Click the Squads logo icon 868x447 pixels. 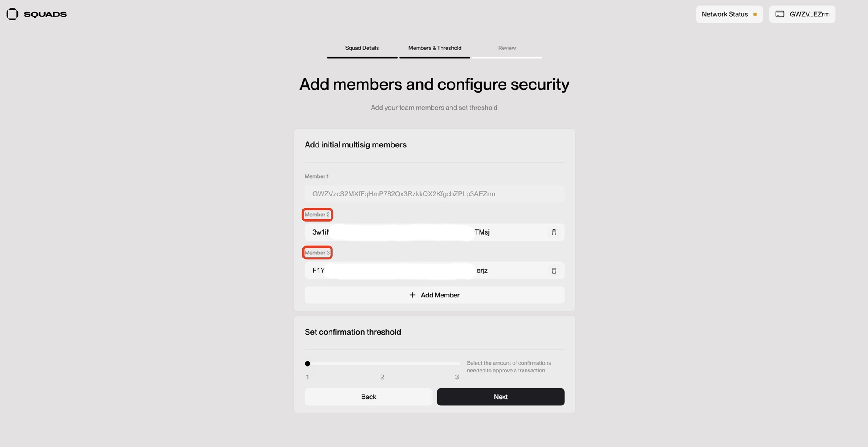coord(12,14)
